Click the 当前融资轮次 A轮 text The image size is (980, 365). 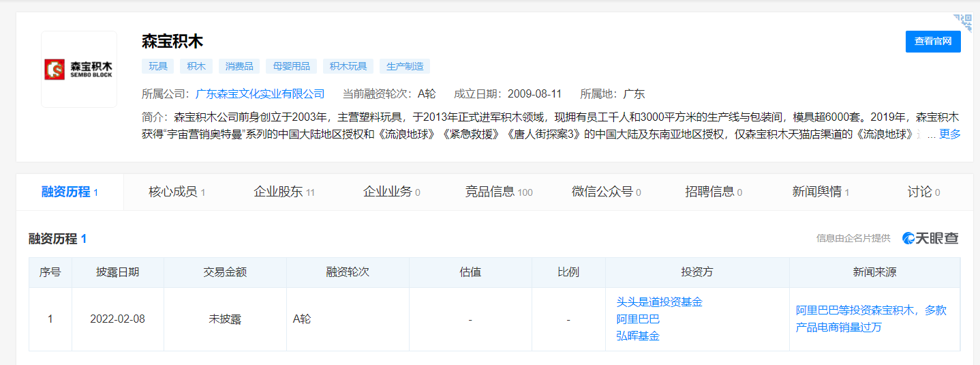pos(389,93)
